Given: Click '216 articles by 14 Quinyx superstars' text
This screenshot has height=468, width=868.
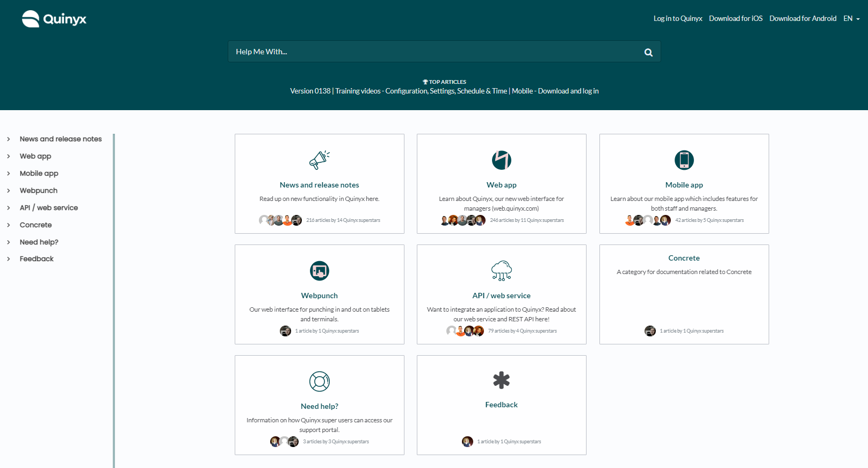Looking at the screenshot, I should click(x=343, y=220).
